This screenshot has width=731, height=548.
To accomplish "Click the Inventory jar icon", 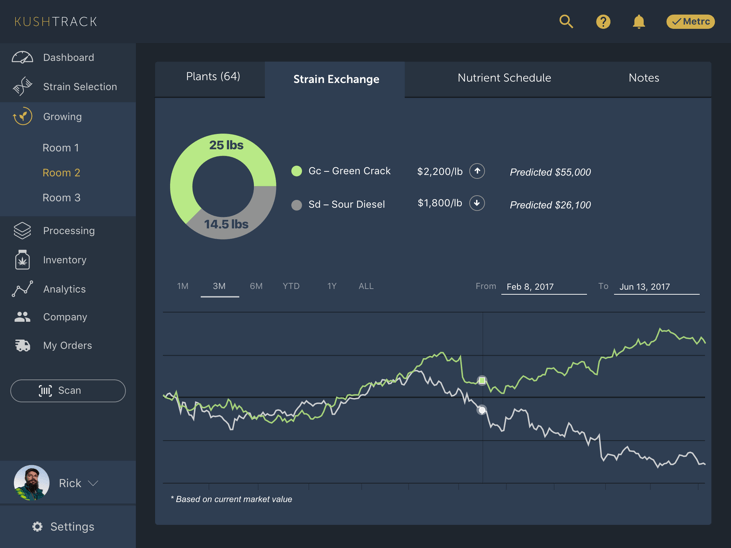I will tap(22, 260).
